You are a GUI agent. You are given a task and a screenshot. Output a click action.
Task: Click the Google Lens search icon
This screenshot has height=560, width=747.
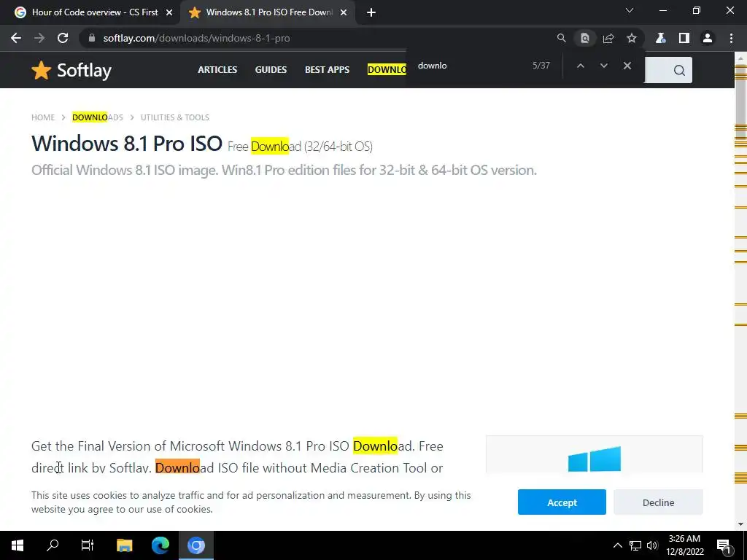584,38
